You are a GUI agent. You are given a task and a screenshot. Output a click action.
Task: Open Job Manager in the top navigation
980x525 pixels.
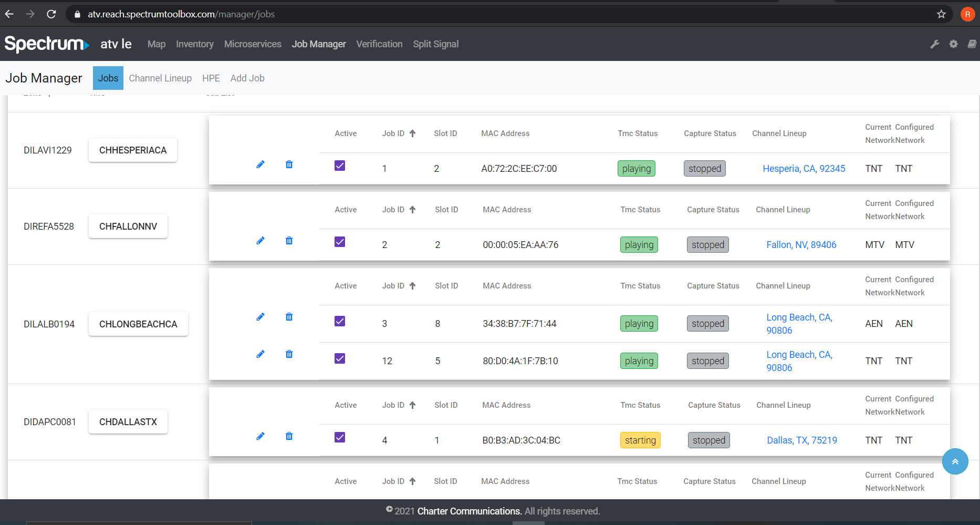point(319,44)
